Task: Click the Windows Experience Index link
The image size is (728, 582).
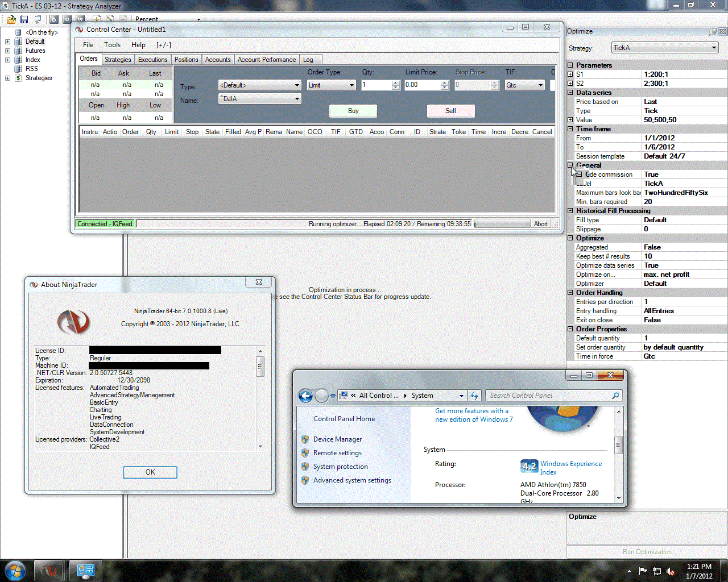Action: [x=571, y=468]
